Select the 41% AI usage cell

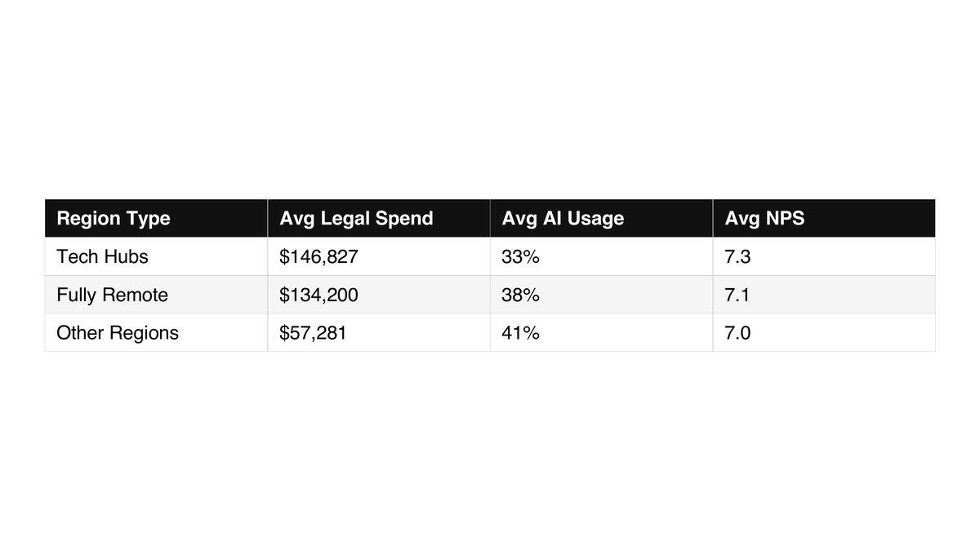(x=601, y=333)
